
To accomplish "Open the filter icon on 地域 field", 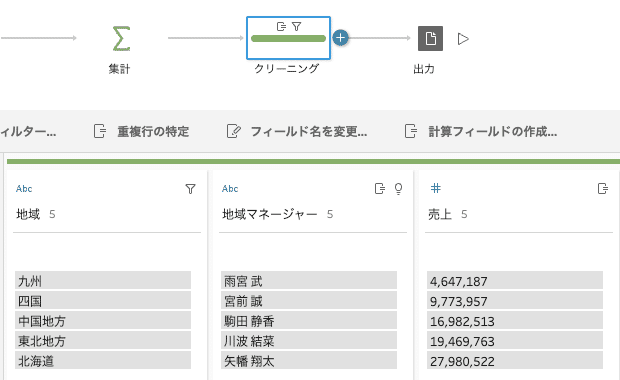I will click(x=190, y=189).
